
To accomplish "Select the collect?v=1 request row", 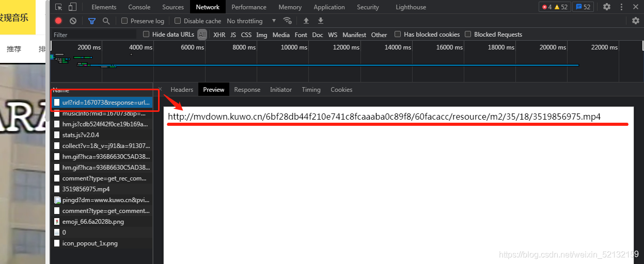I will [x=101, y=145].
